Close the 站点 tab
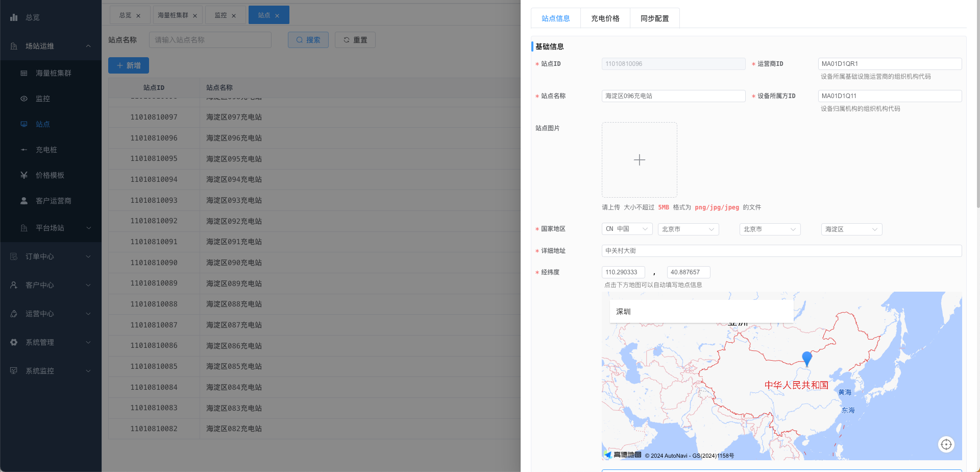The image size is (980, 472). click(277, 16)
